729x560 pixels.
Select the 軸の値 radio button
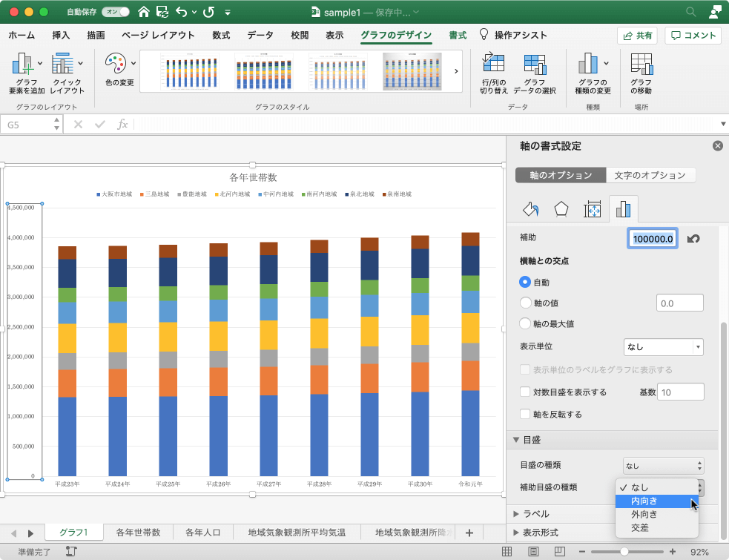pyautogui.click(x=526, y=303)
